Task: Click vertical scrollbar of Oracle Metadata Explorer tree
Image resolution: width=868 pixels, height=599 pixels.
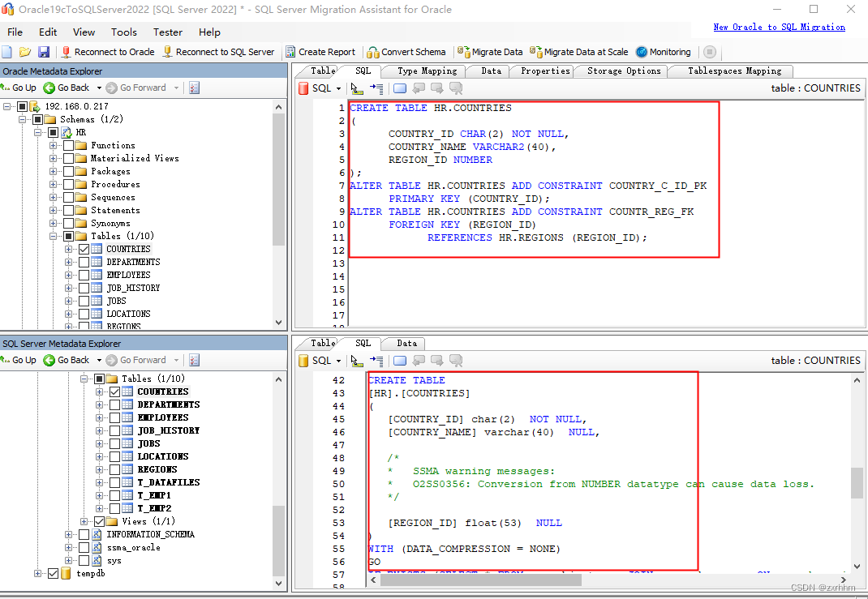Action: [x=278, y=180]
